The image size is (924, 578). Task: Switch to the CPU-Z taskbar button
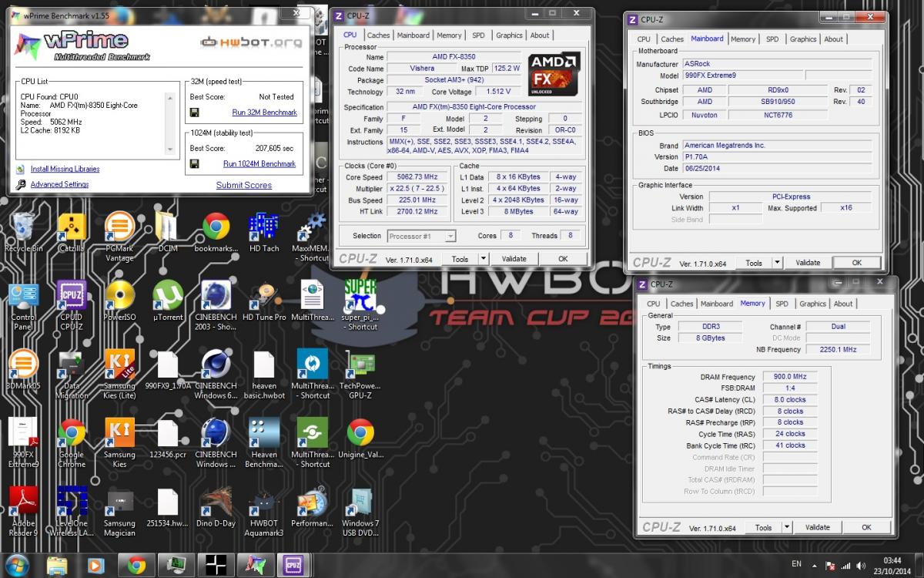pyautogui.click(x=293, y=564)
